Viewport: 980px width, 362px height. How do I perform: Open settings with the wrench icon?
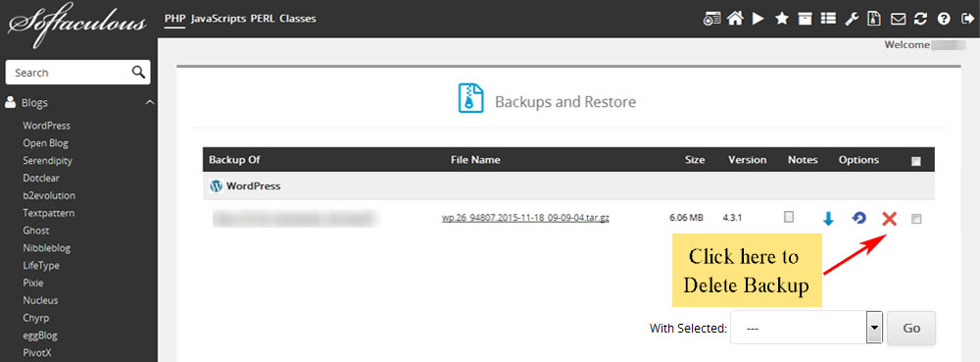tap(852, 19)
